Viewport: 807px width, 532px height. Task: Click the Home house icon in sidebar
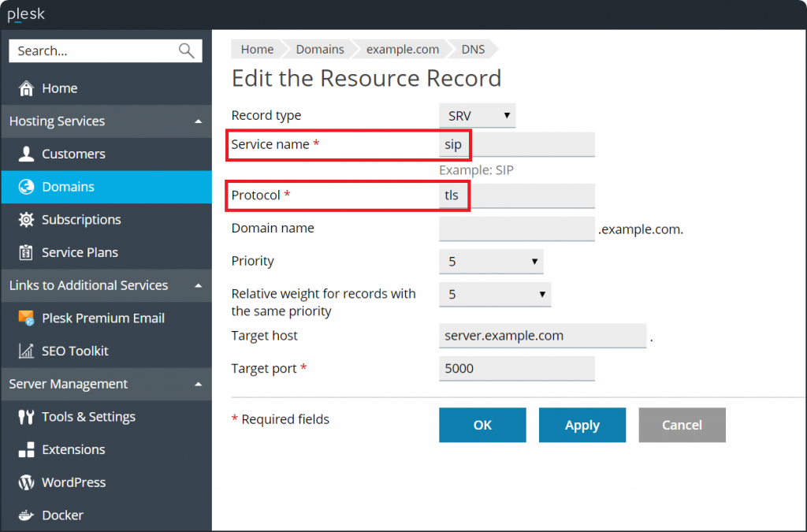coord(26,88)
